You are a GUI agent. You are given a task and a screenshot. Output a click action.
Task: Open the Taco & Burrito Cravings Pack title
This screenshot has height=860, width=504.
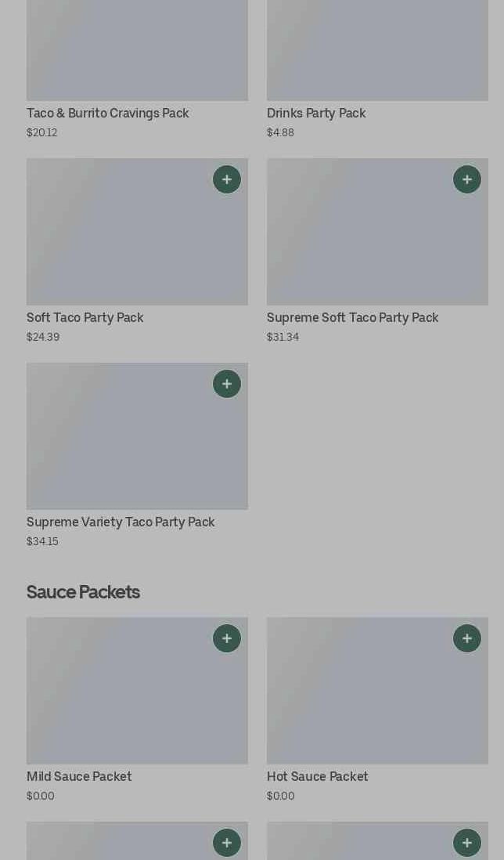[x=108, y=114]
